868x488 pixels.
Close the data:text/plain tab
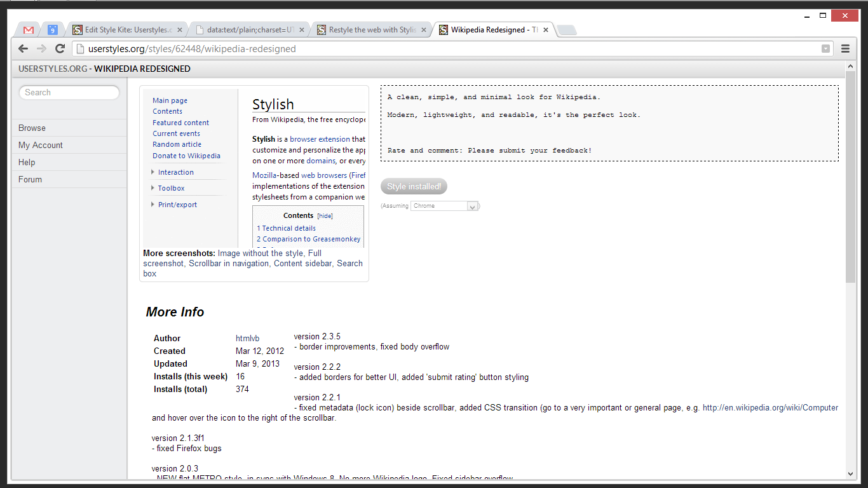[302, 30]
